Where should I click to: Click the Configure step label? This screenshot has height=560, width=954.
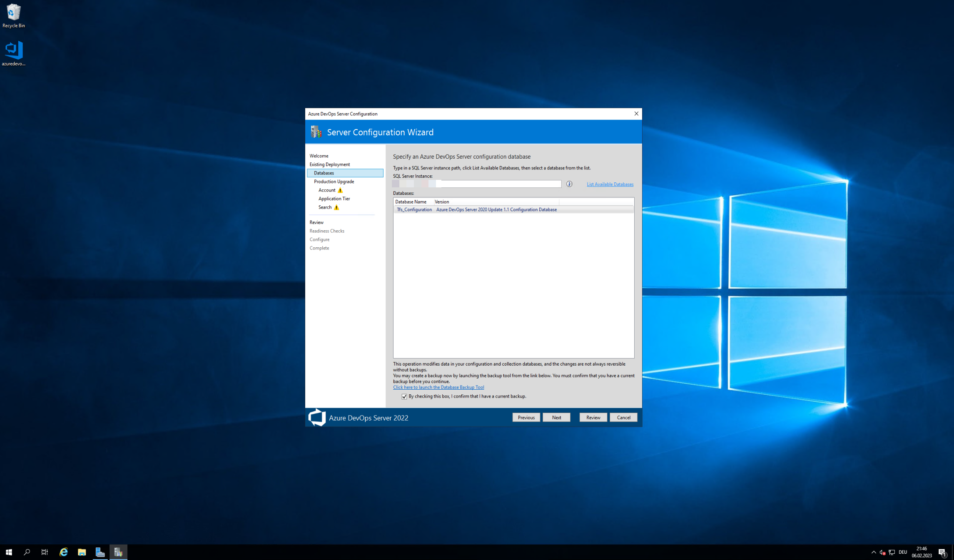(319, 239)
